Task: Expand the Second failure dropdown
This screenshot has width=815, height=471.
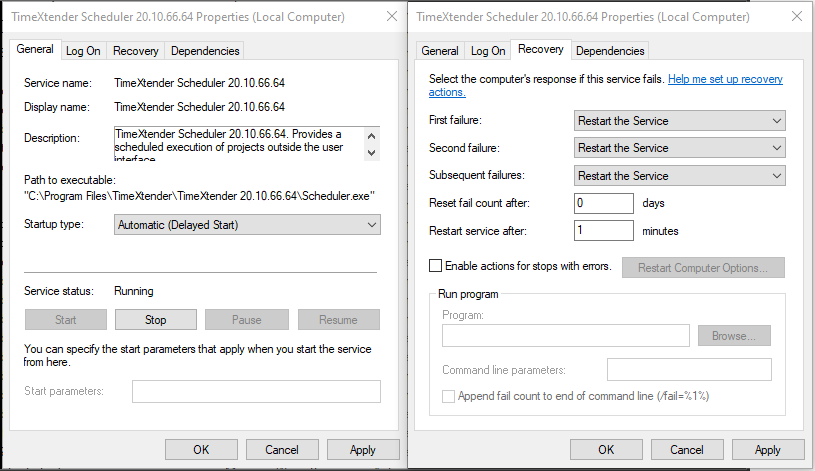Action: click(x=679, y=148)
